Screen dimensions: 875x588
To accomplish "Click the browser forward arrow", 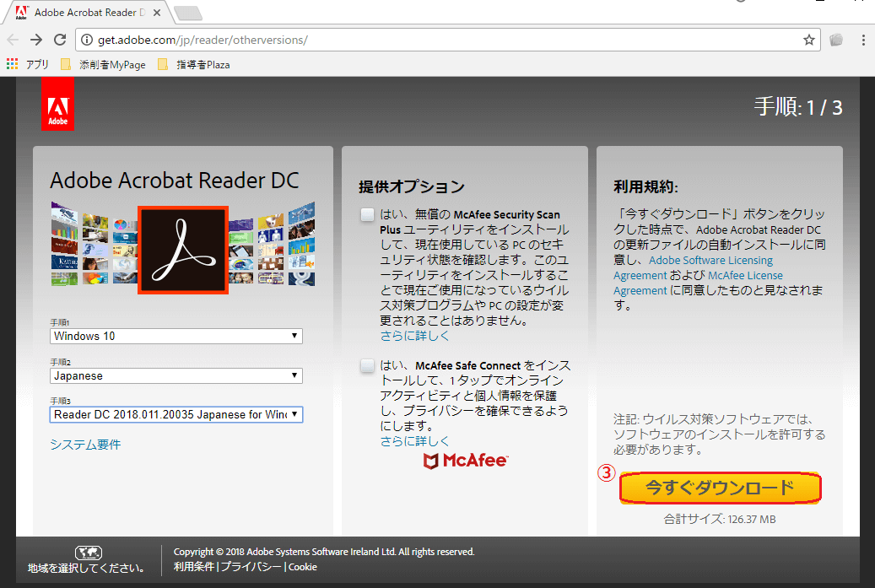I will click(36, 40).
